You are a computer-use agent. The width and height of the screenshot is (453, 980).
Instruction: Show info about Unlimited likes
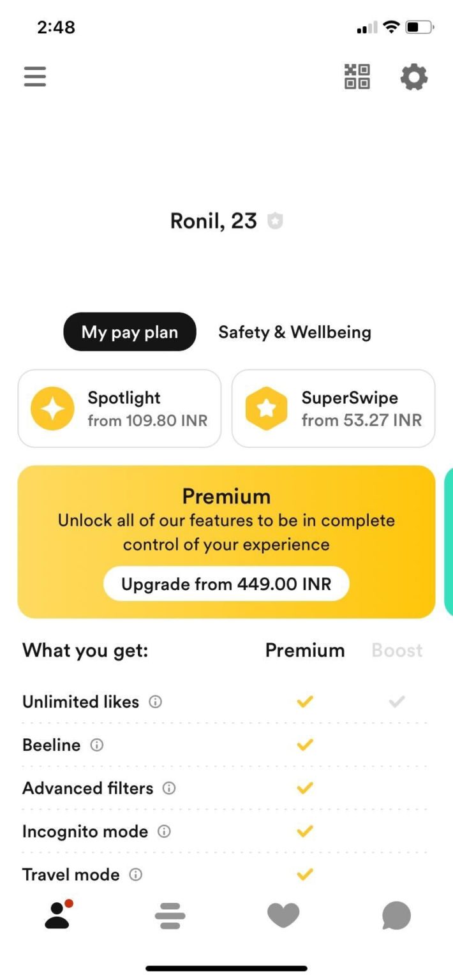[154, 702]
